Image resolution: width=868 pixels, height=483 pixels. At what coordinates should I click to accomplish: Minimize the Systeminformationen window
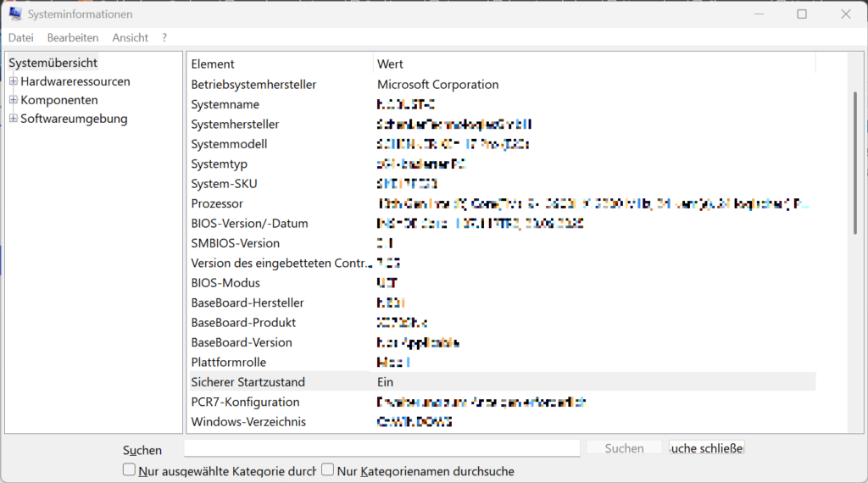click(759, 14)
